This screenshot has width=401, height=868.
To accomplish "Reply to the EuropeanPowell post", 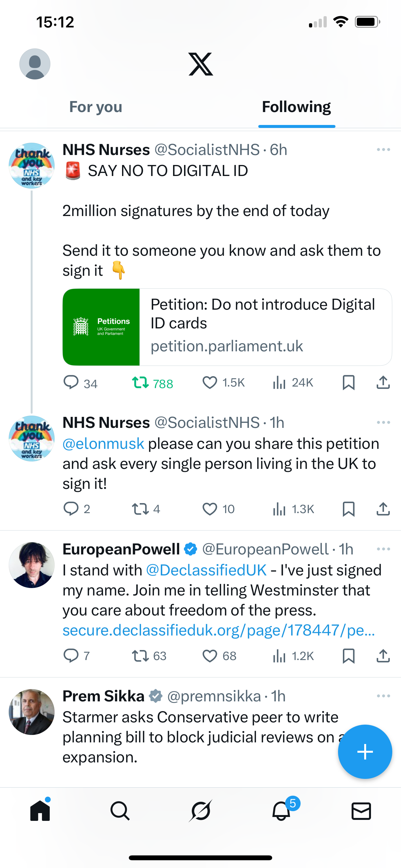I will [x=71, y=656].
